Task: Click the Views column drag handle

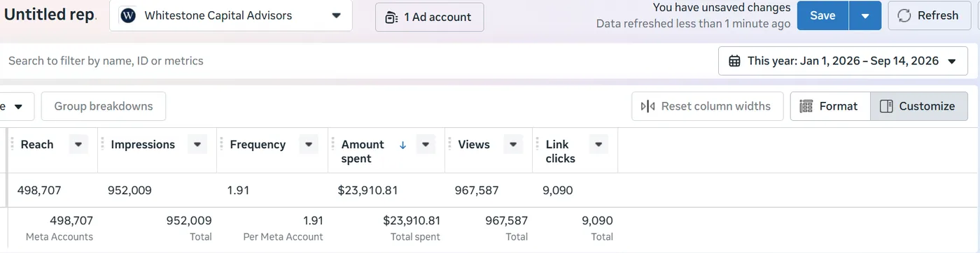Action: pos(449,145)
